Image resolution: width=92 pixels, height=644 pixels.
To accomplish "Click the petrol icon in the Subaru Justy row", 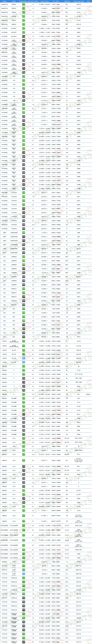I will coord(24,562).
